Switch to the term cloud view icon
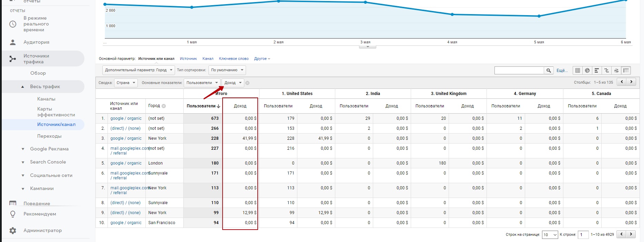The height and width of the screenshot is (242, 644). (616, 70)
